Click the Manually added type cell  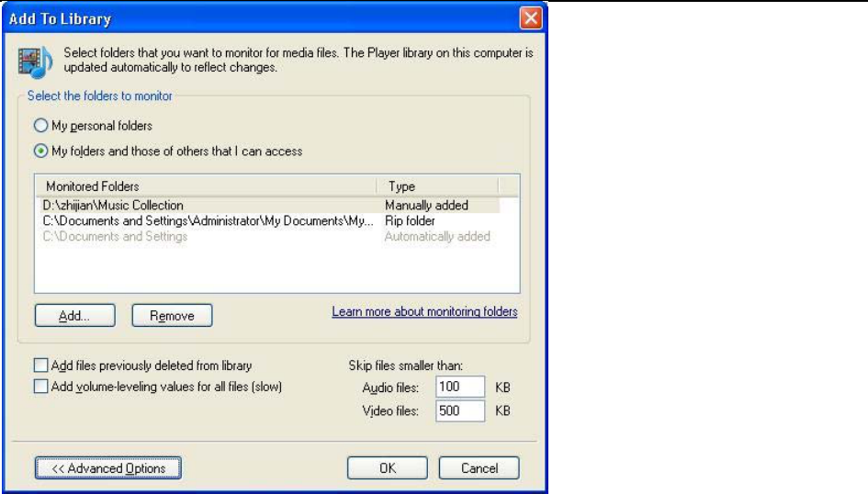tap(427, 206)
